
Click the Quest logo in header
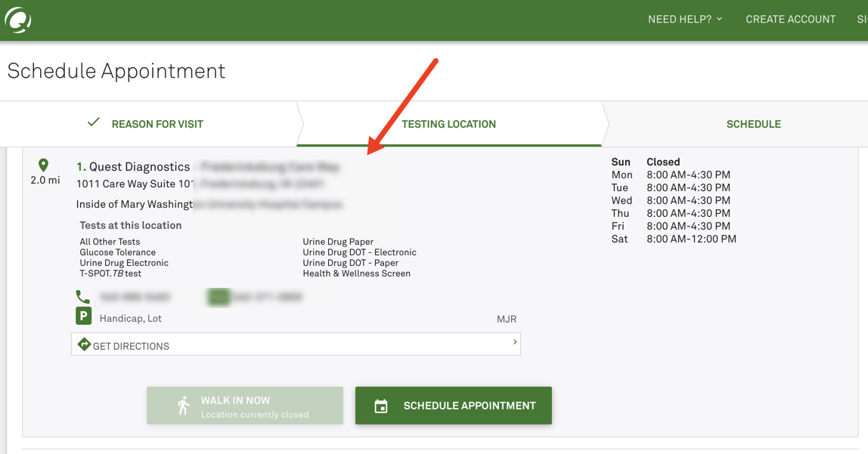coord(17,20)
